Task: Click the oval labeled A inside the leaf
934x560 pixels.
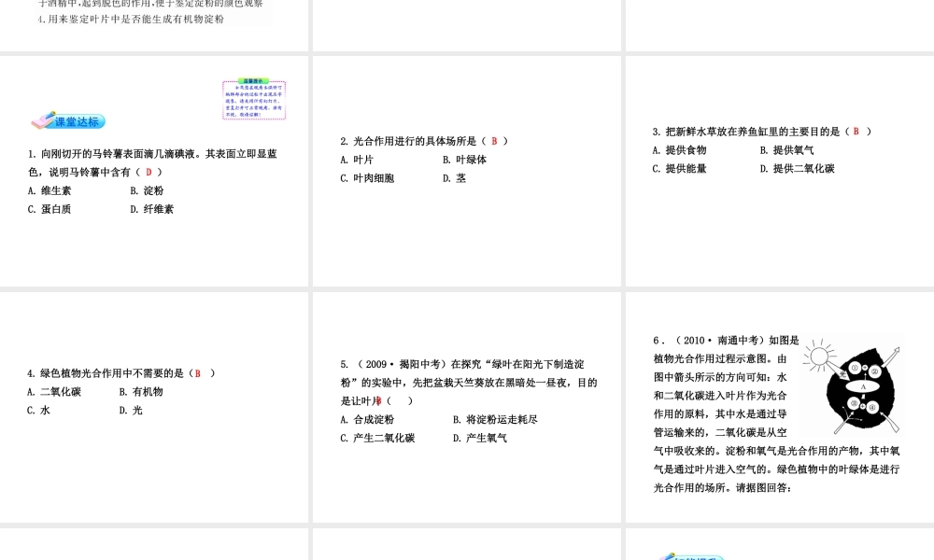Action: (x=863, y=386)
